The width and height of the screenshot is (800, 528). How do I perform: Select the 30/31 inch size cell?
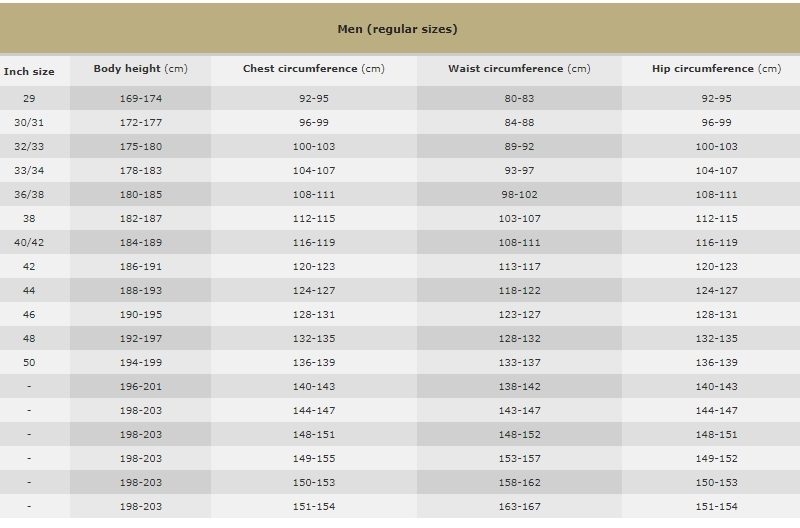pyautogui.click(x=29, y=123)
